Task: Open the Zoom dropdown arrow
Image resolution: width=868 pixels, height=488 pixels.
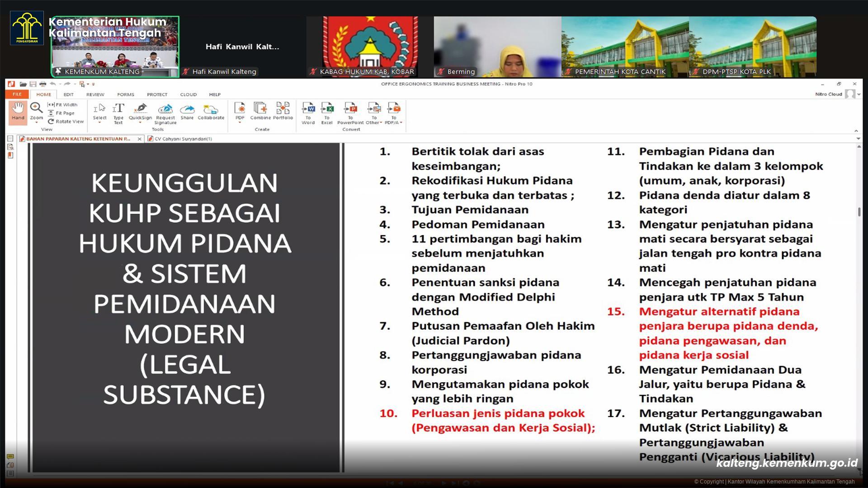Action: [x=37, y=122]
